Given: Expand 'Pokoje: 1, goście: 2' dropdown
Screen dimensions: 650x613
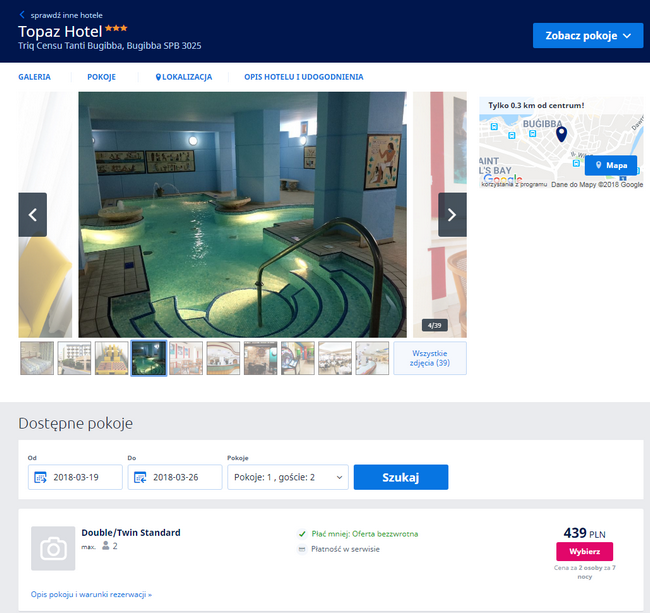Looking at the screenshot, I should tap(288, 477).
